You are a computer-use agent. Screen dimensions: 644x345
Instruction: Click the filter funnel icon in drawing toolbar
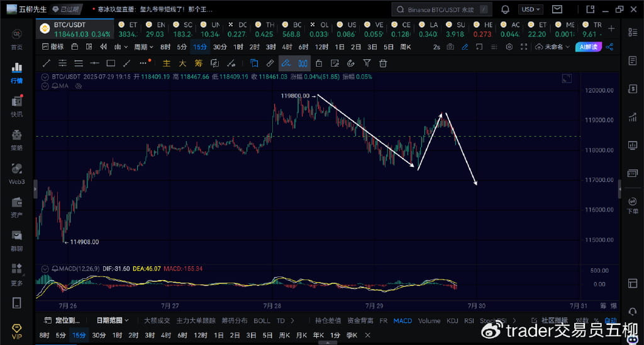(x=367, y=63)
